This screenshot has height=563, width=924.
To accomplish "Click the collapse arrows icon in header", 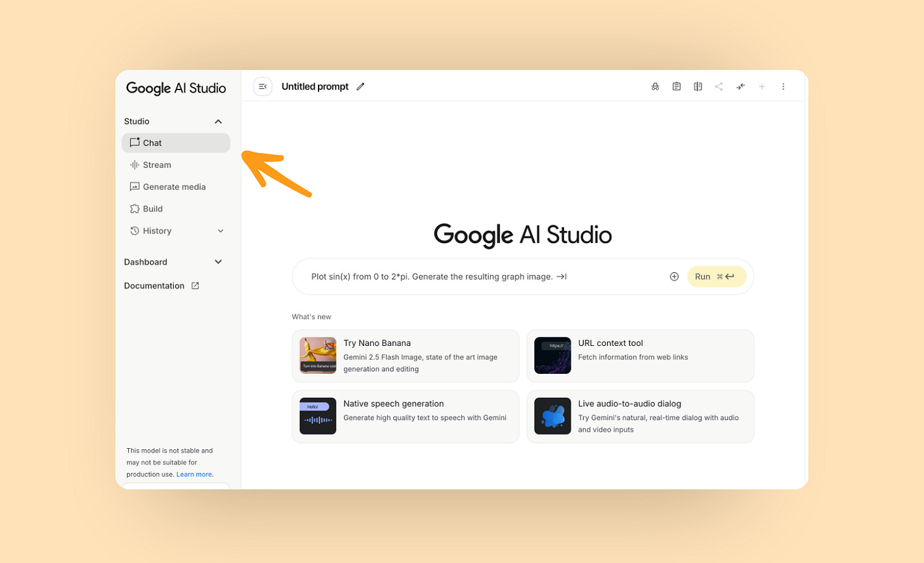I will click(x=741, y=86).
